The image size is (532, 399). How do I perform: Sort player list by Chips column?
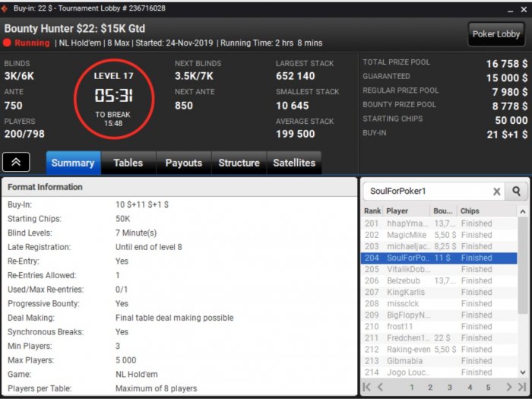tap(487, 211)
